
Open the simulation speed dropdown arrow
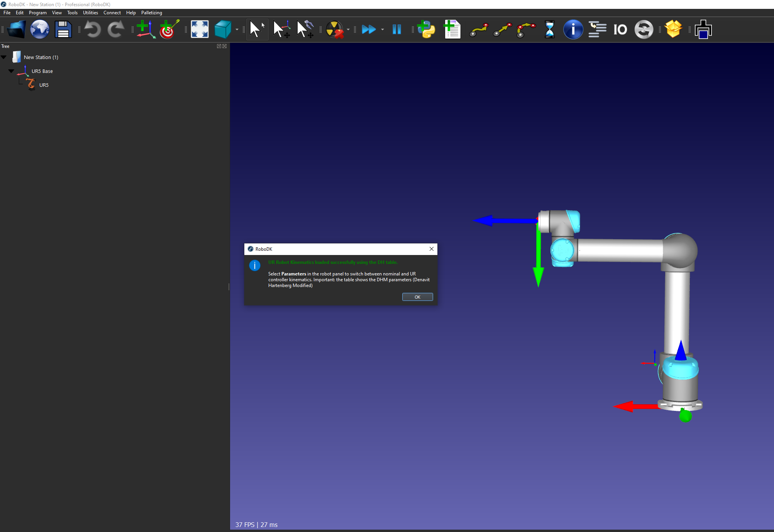click(x=383, y=30)
